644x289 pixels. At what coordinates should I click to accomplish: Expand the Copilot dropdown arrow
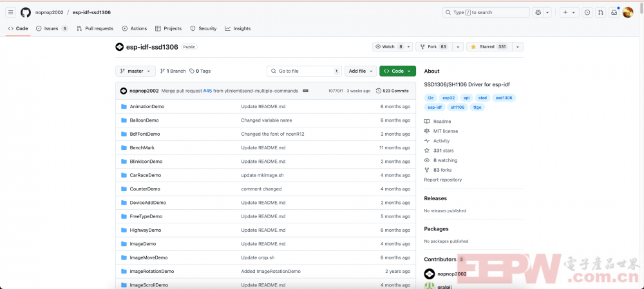coord(547,12)
